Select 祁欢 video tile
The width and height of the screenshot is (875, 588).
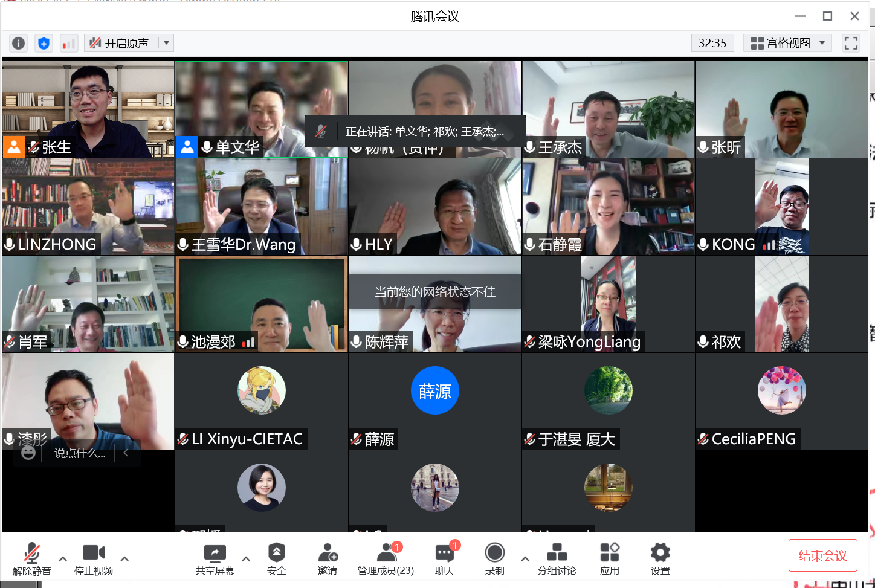tap(782, 304)
